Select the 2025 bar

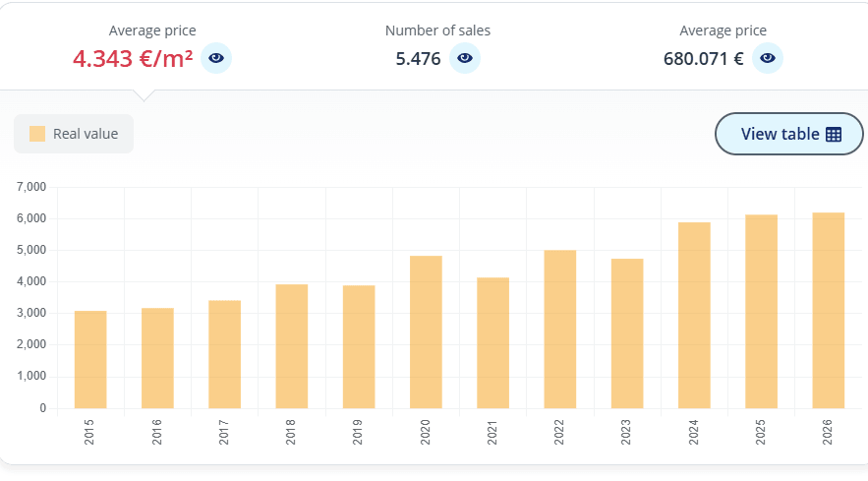761,312
